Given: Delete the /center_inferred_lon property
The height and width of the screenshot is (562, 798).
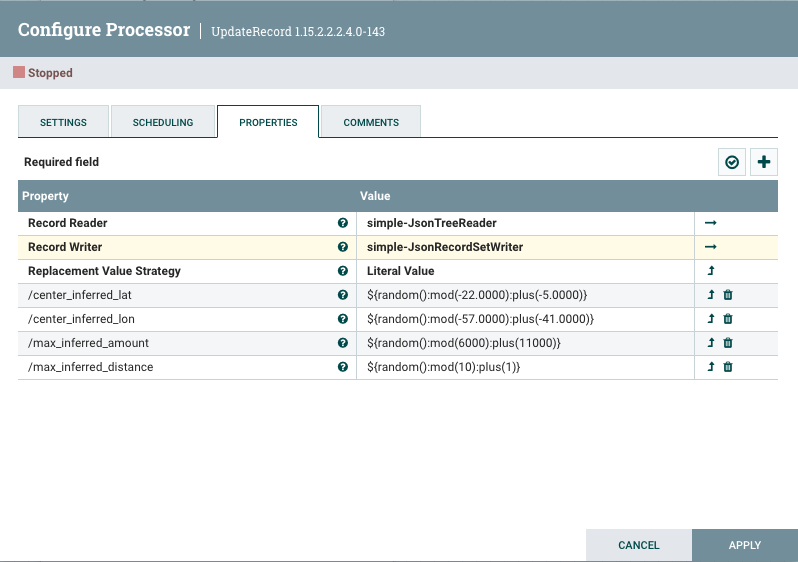Looking at the screenshot, I should pyautogui.click(x=728, y=319).
